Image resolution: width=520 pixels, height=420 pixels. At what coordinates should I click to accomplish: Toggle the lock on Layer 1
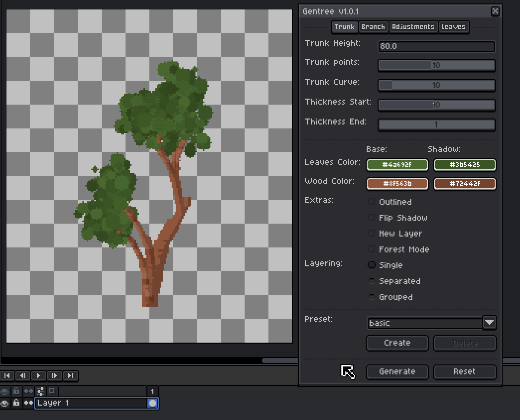click(x=16, y=403)
